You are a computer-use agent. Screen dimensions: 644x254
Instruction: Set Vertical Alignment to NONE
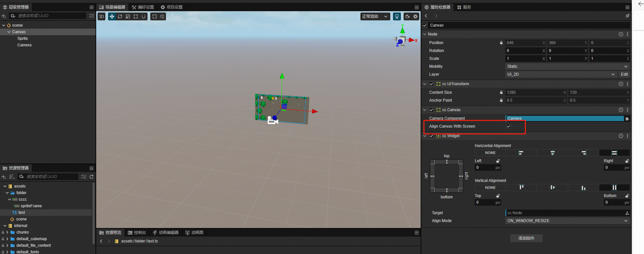[x=490, y=188]
